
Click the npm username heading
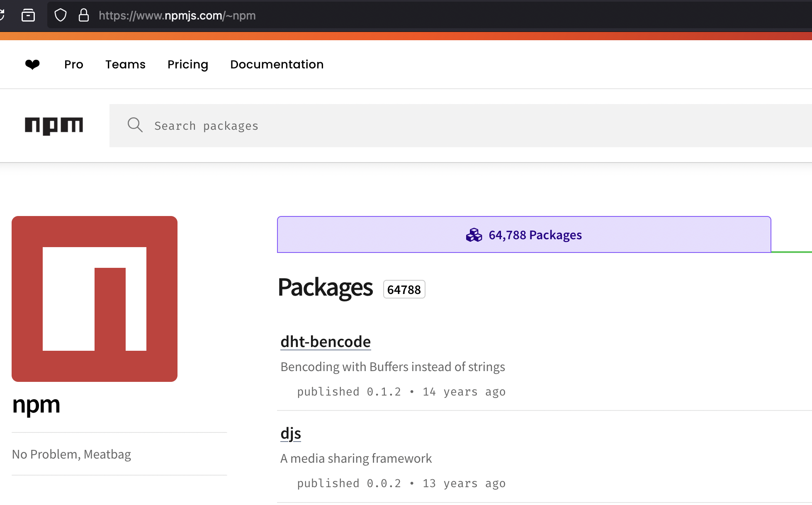36,405
